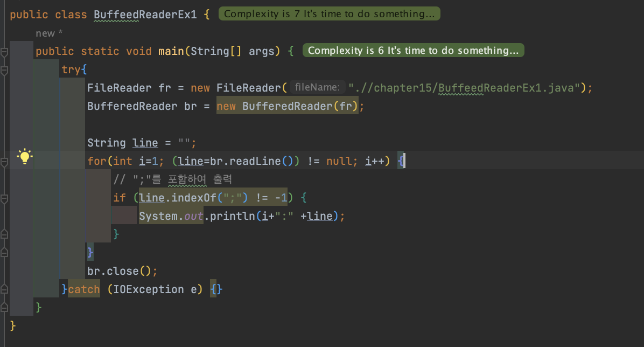Click the 'Complexity is 7' class hint
Image resolution: width=644 pixels, height=347 pixels.
330,14
